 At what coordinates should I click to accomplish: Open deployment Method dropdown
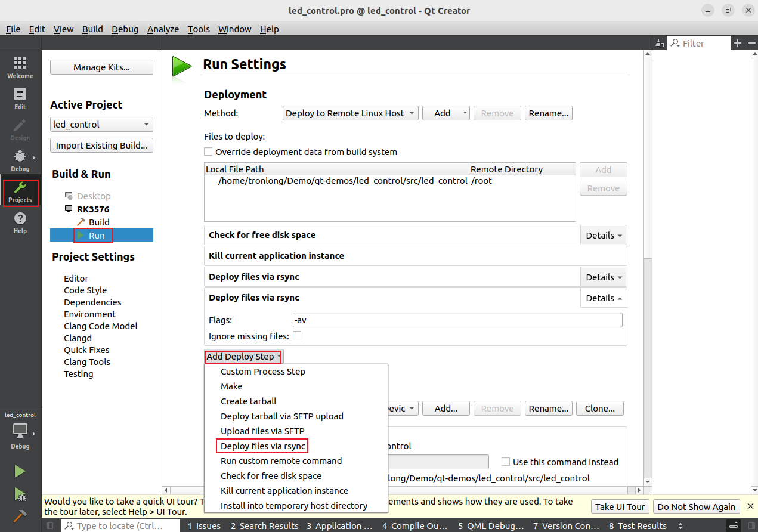pos(350,113)
